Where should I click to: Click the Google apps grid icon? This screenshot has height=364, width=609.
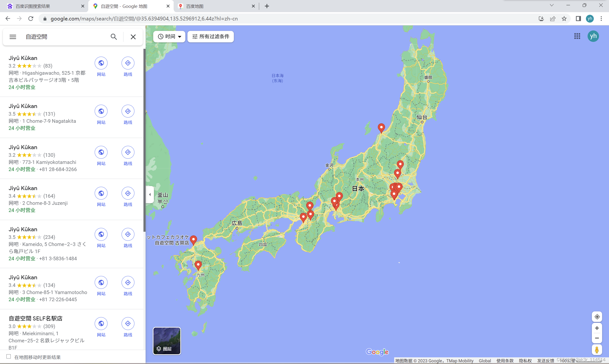pyautogui.click(x=577, y=36)
